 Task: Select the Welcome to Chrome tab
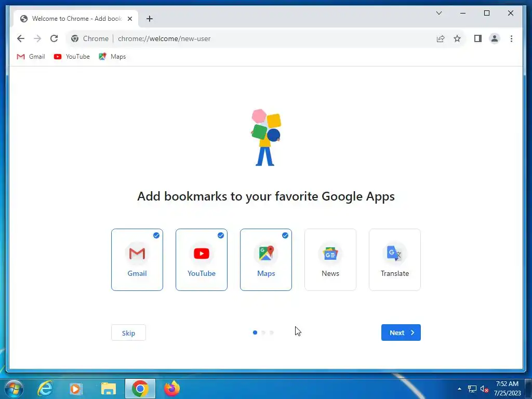click(x=76, y=19)
